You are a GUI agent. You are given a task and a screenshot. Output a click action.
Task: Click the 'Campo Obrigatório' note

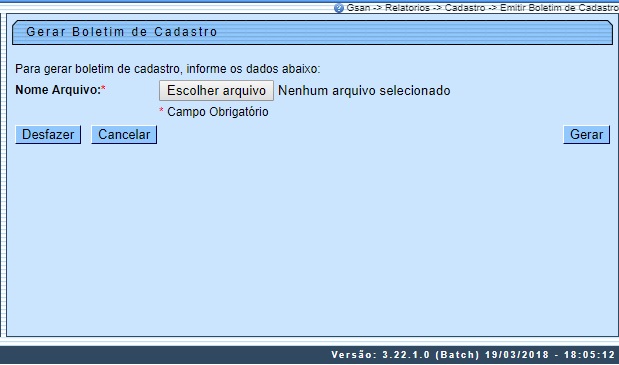(x=218, y=112)
